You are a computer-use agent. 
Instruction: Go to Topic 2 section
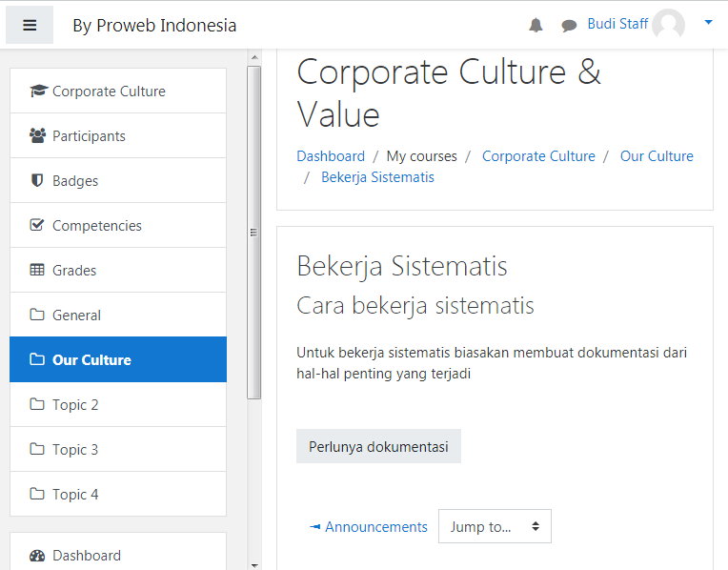pos(118,404)
